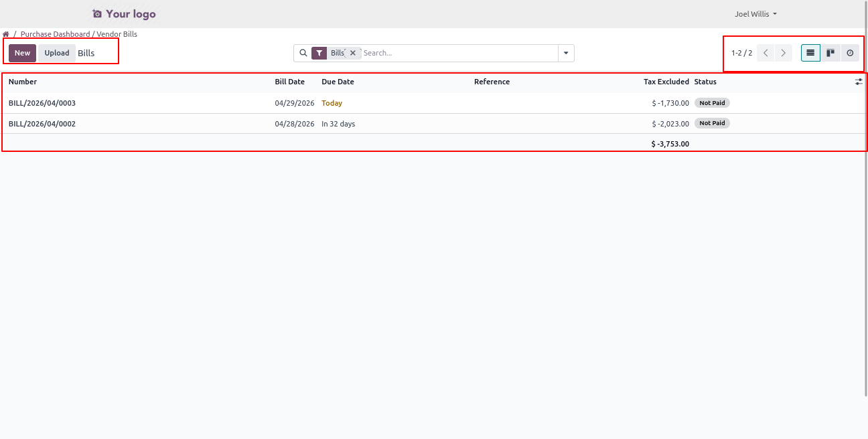Image resolution: width=868 pixels, height=439 pixels.
Task: Click the New button
Action: [x=22, y=53]
